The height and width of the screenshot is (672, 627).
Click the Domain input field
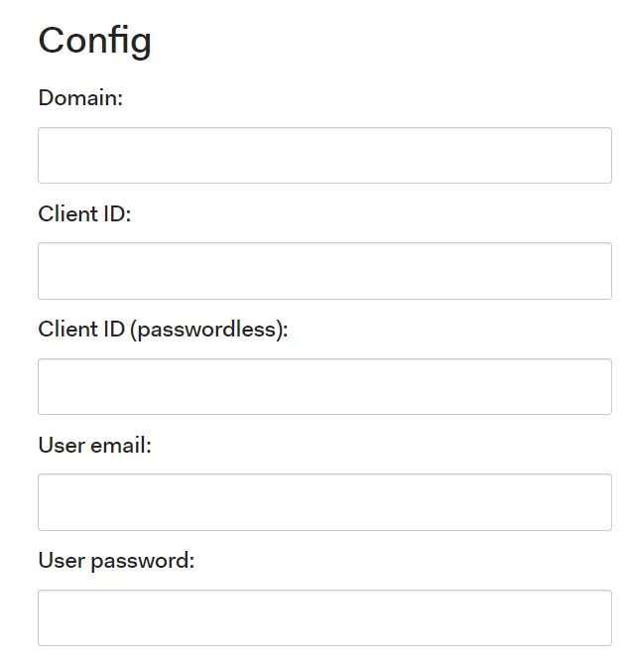click(x=324, y=155)
